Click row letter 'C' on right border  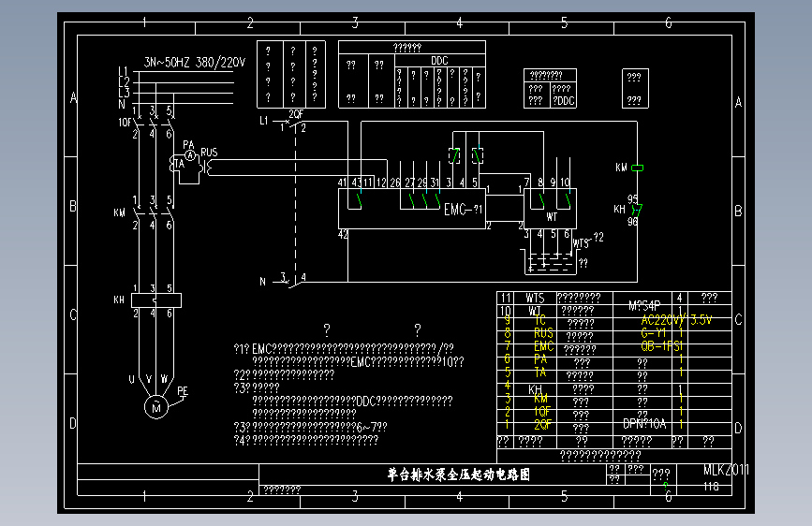(x=738, y=320)
